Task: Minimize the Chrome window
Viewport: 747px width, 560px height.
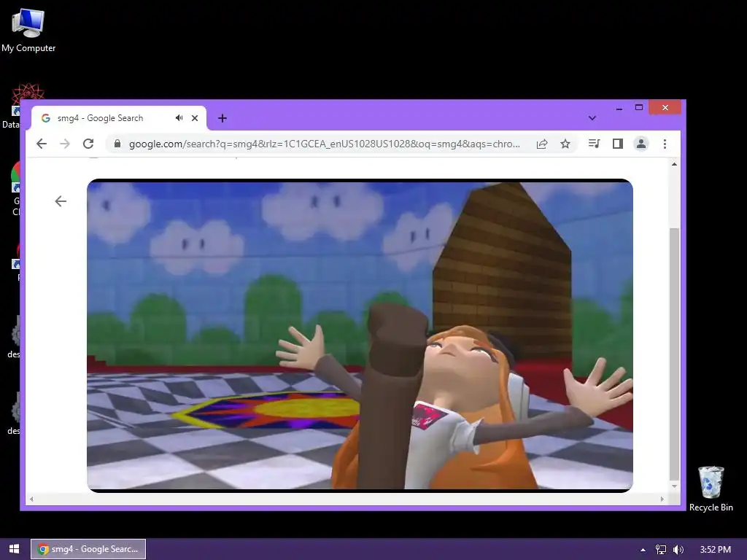Action: click(619, 108)
